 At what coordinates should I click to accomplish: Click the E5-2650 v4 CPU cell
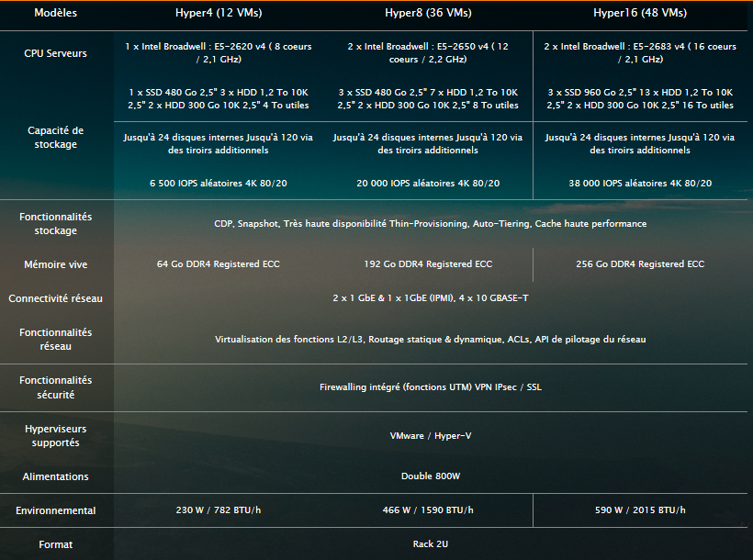pos(428,53)
